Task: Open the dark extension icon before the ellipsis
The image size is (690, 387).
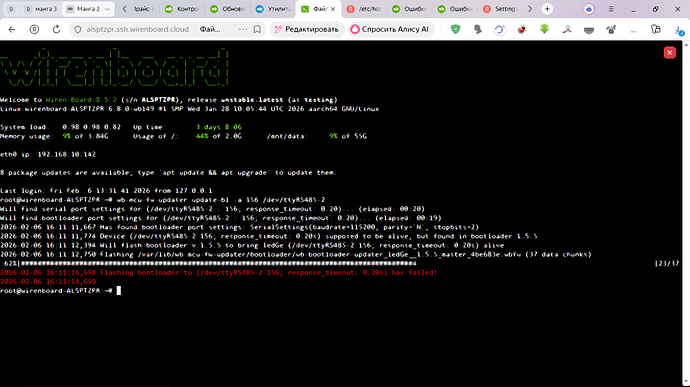Action: click(x=611, y=29)
